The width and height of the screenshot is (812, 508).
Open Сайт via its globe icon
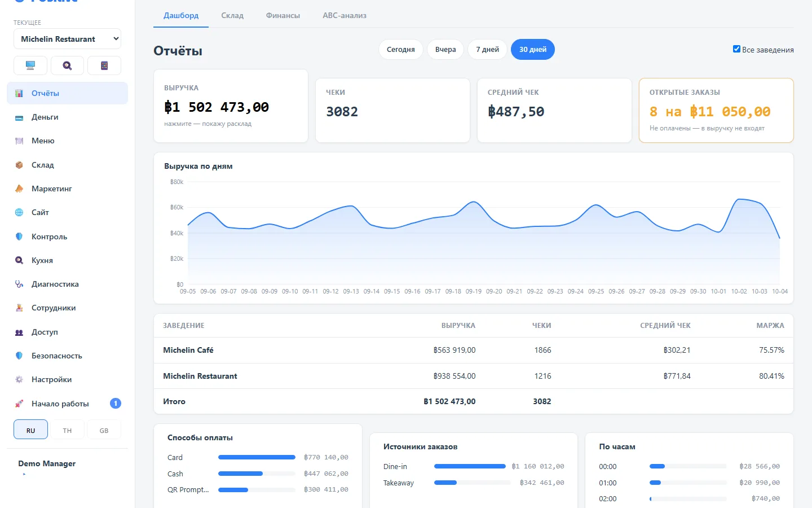pos(19,213)
